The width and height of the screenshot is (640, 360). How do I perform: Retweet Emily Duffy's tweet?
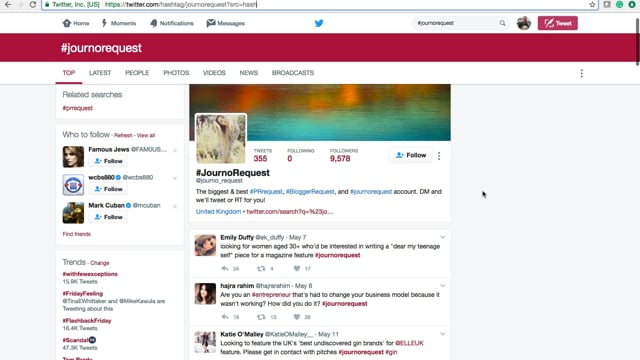pos(261,269)
